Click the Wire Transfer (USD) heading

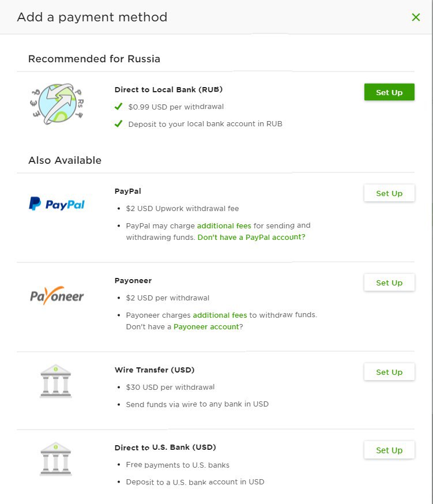coord(155,370)
